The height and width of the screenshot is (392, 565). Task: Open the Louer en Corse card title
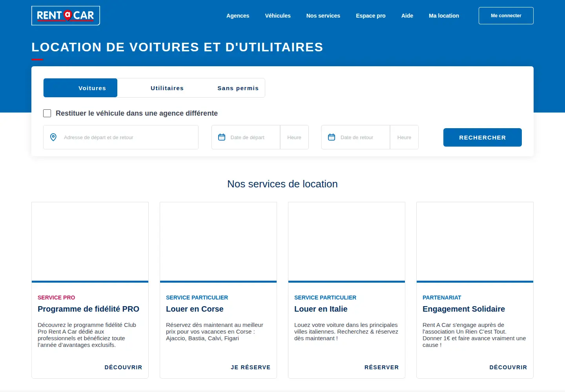coord(195,309)
